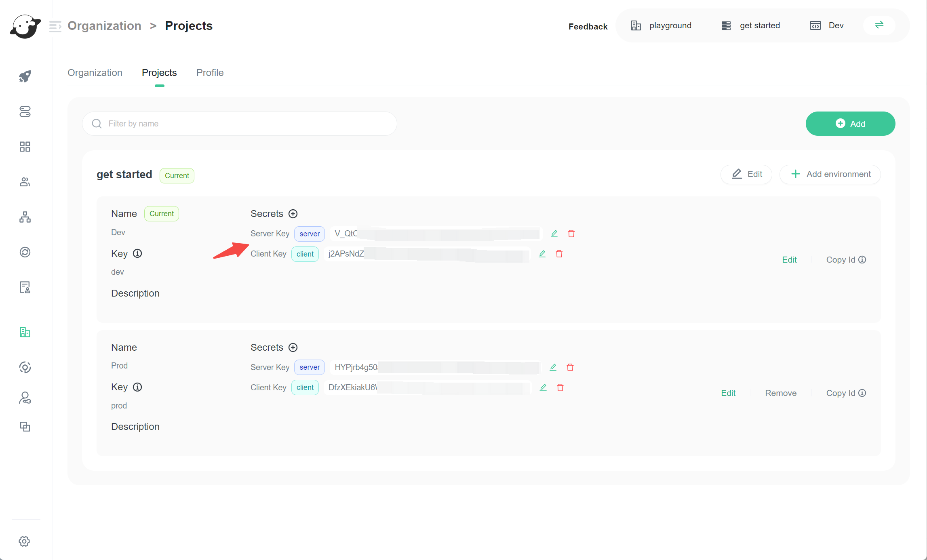The width and height of the screenshot is (927, 560).
Task: Click Add environment button
Action: pos(830,174)
